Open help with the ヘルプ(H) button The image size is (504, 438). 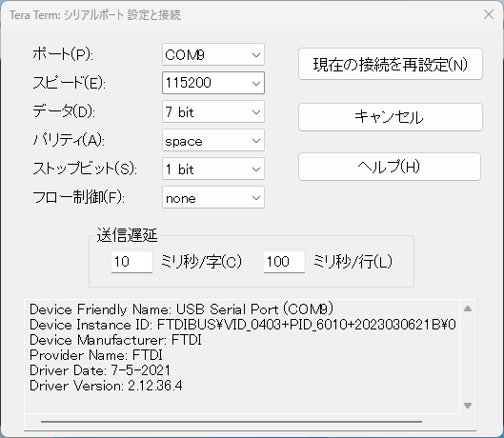click(x=390, y=167)
